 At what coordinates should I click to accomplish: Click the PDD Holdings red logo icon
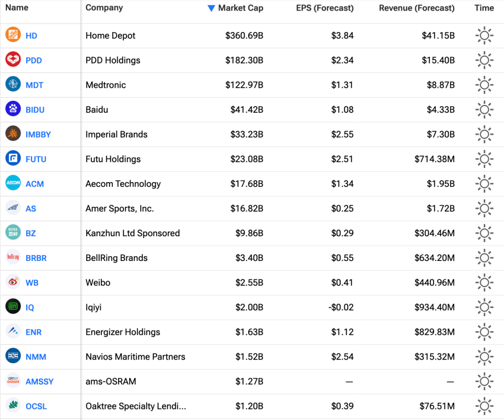(x=13, y=60)
